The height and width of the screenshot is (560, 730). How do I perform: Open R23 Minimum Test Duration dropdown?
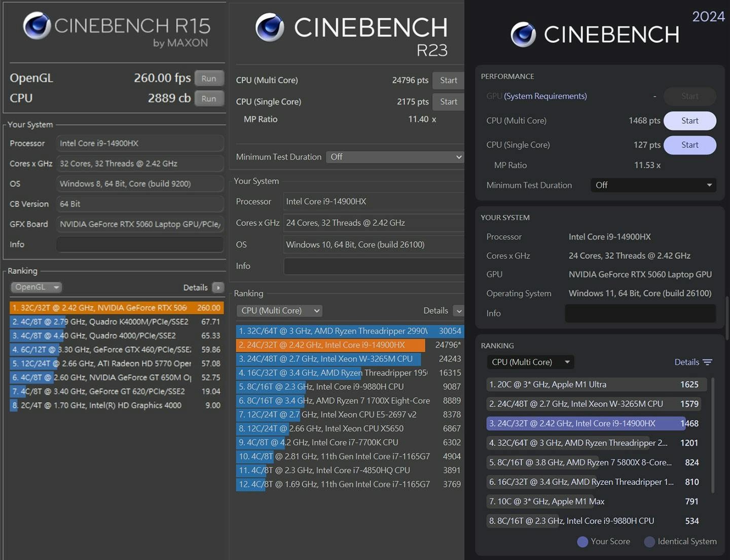click(x=395, y=157)
